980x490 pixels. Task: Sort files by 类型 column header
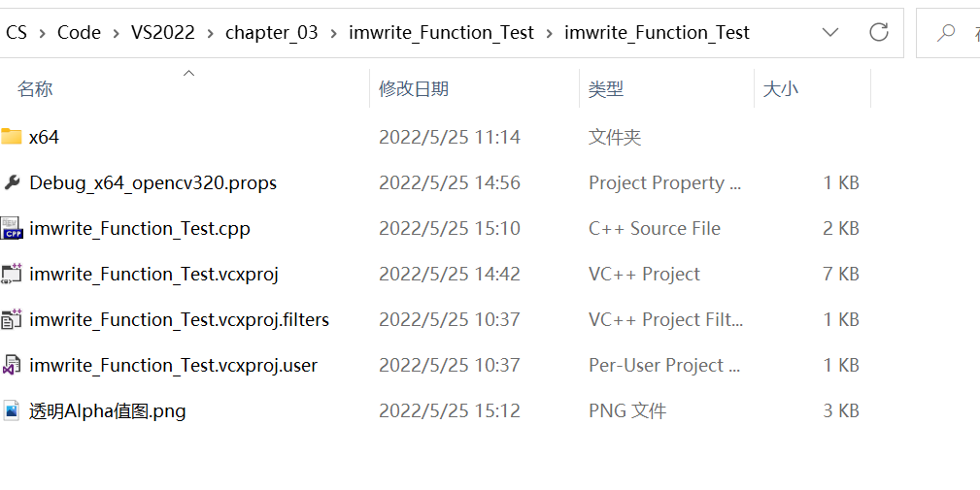[606, 89]
